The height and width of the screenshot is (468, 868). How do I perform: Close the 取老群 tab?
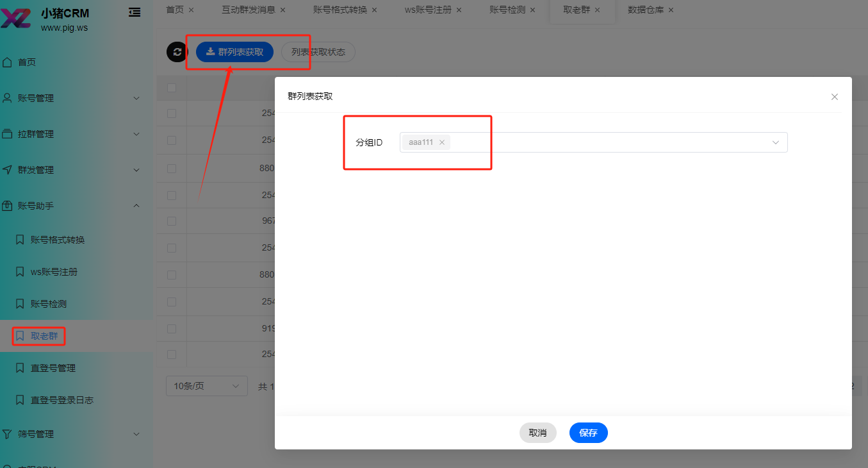click(598, 10)
